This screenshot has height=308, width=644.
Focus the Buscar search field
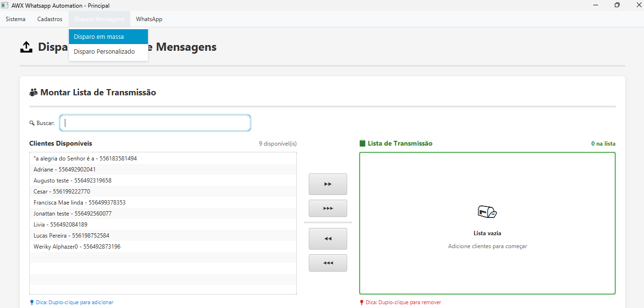(x=155, y=123)
